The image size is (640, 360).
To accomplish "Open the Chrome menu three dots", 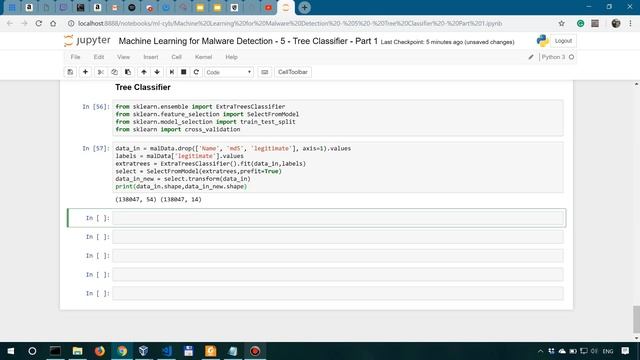I will [631, 24].
